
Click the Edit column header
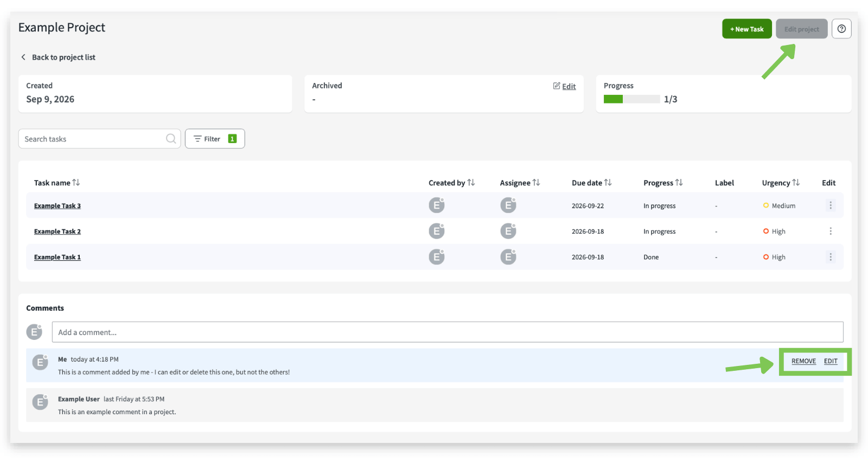click(828, 183)
